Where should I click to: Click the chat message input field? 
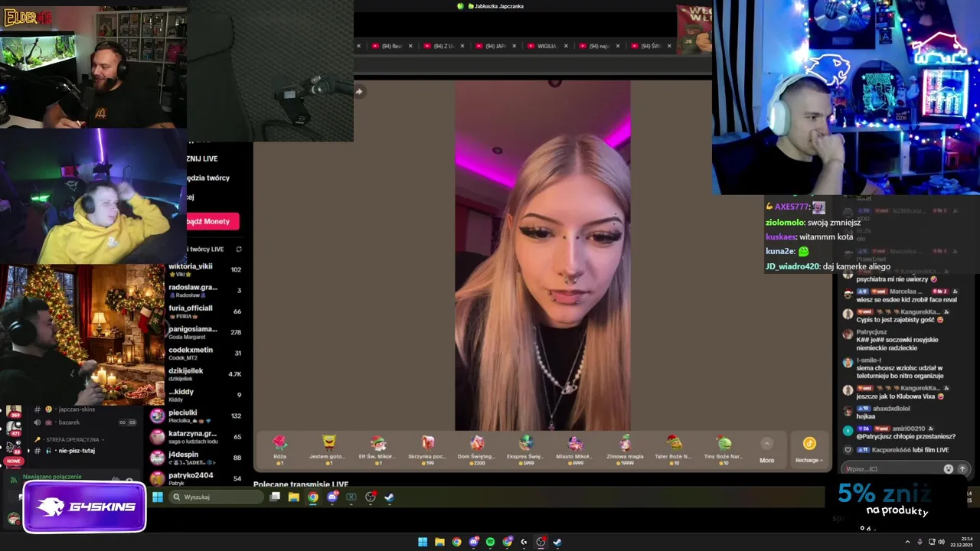tap(892, 469)
